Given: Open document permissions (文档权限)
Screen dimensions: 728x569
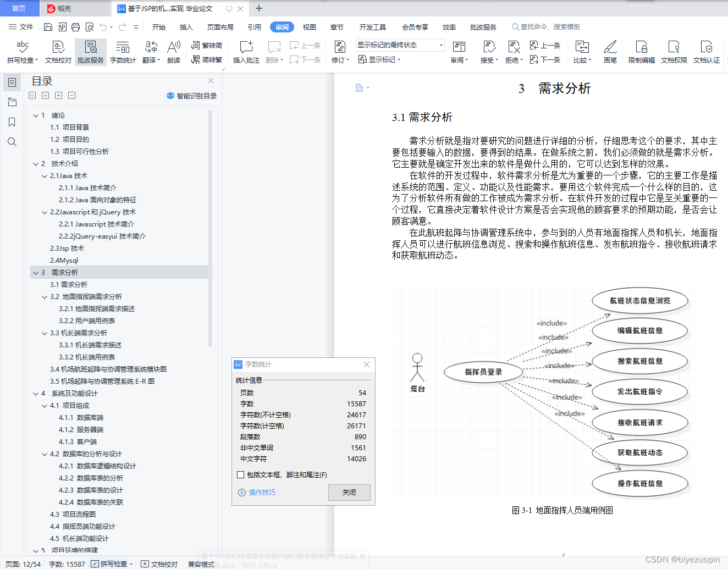Looking at the screenshot, I should point(674,52).
